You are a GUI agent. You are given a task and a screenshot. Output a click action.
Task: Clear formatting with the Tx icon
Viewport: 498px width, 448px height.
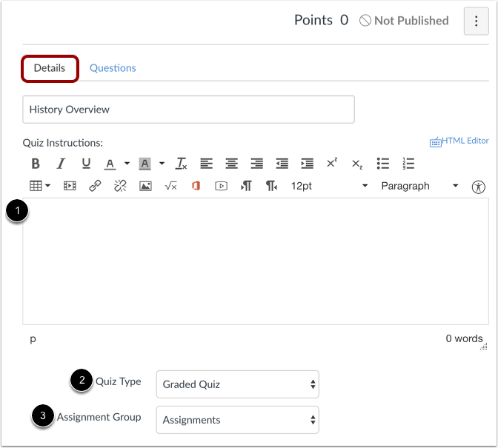click(182, 164)
